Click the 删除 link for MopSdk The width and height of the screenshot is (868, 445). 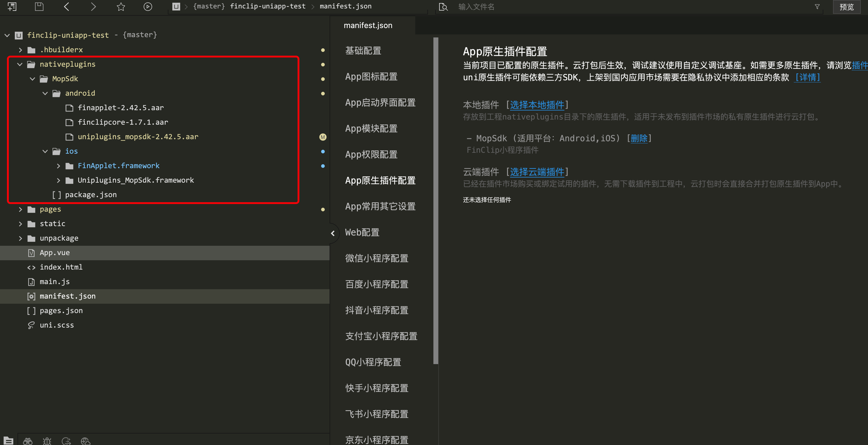pyautogui.click(x=639, y=138)
